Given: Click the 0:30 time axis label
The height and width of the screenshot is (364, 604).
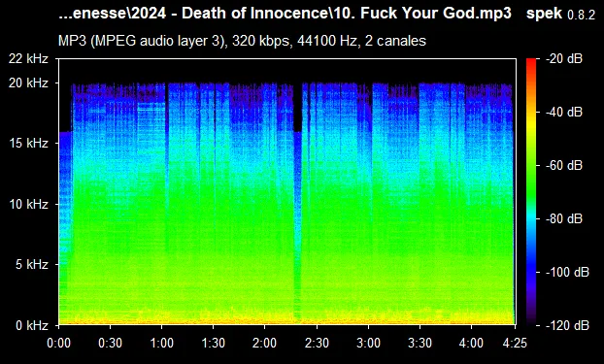Looking at the screenshot, I should coord(110,343).
